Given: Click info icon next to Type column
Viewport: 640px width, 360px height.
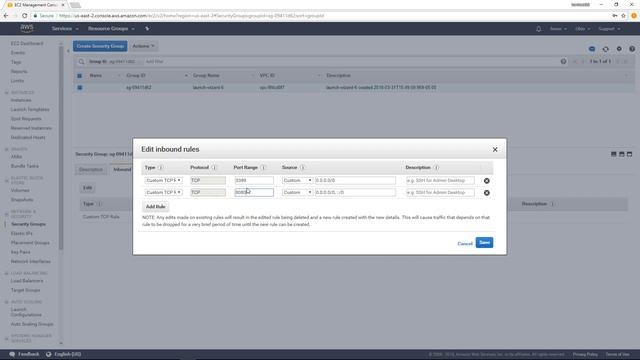Looking at the screenshot, I should point(160,168).
